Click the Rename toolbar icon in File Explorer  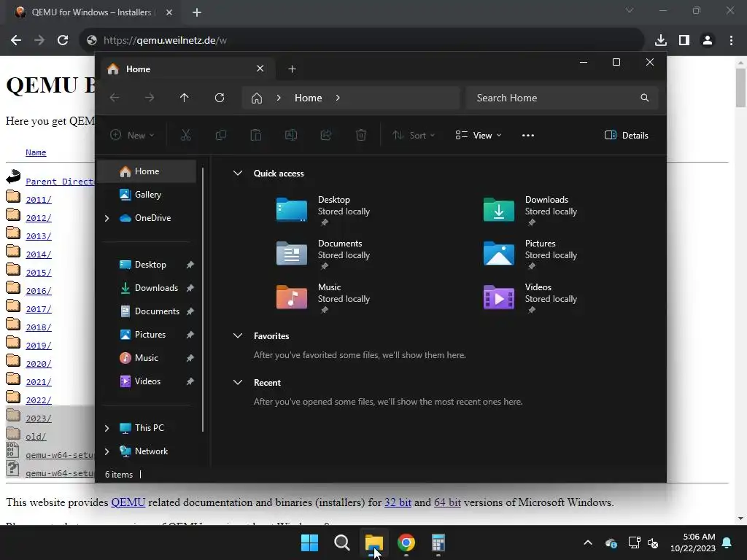290,135
